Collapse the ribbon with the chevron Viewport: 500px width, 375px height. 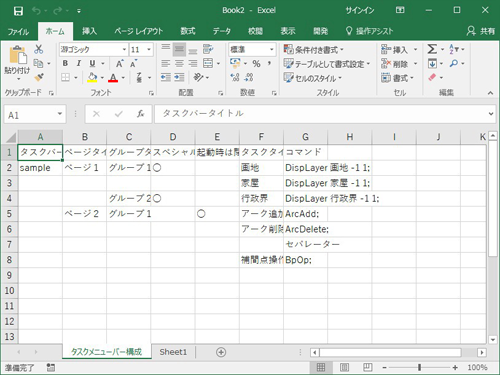[x=490, y=93]
